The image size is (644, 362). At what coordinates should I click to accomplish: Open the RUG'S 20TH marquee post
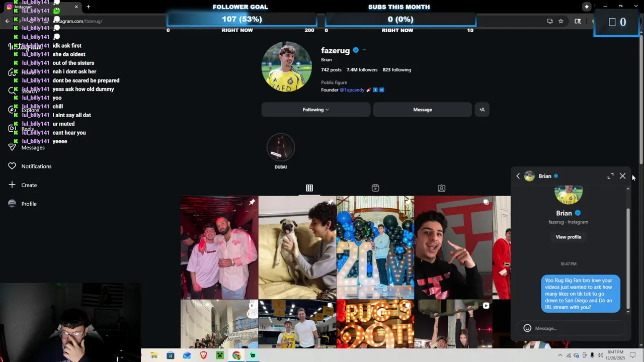point(375,324)
